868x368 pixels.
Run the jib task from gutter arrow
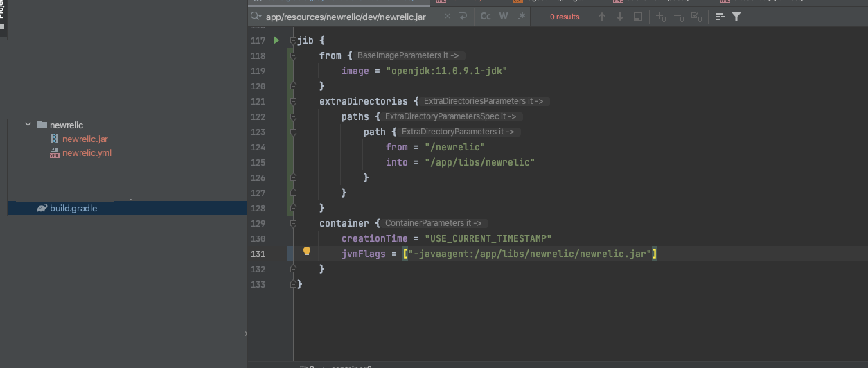tap(276, 40)
